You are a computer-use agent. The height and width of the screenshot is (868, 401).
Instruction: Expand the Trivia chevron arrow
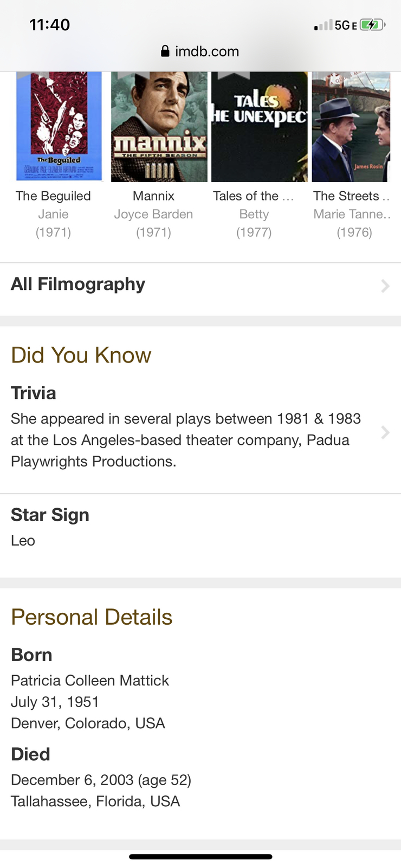tap(385, 432)
